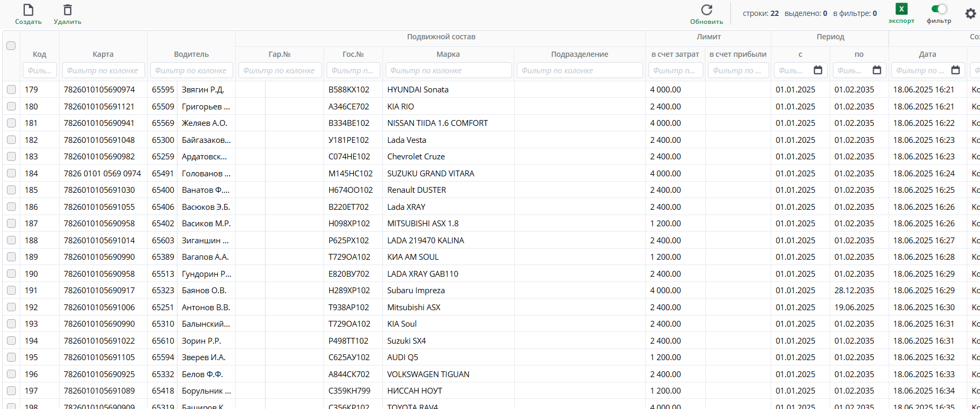Click the Карта column header
980x409 pixels.
[x=103, y=54]
